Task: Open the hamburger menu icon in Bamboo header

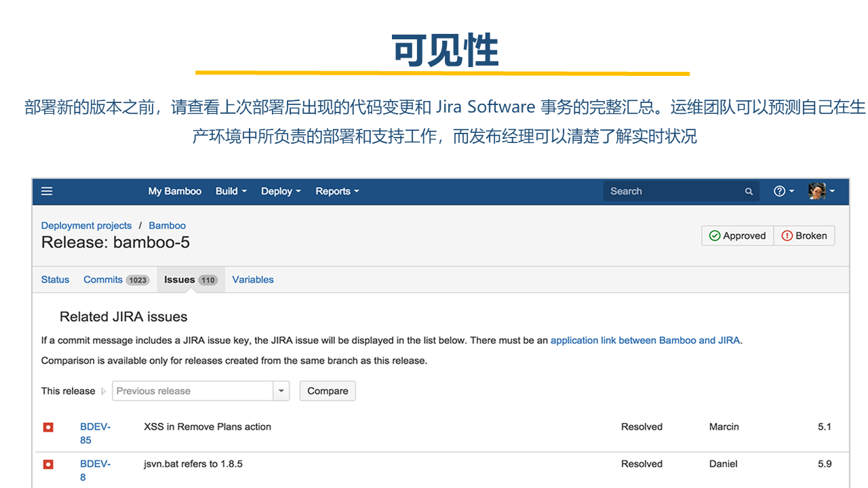Action: 47,191
